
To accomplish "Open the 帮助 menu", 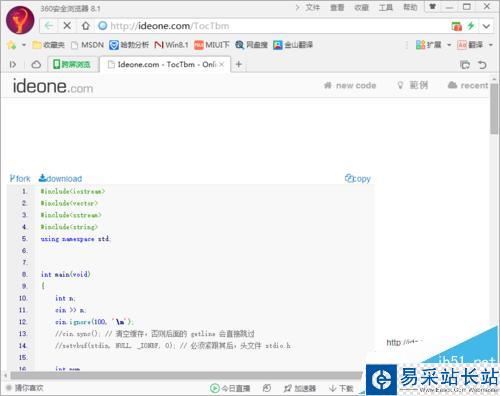I will click(x=410, y=7).
